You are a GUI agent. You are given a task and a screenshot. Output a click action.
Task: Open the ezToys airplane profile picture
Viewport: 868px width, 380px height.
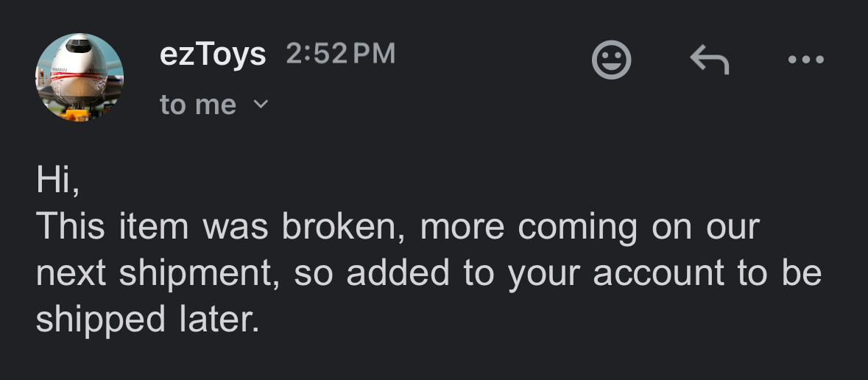(x=80, y=77)
